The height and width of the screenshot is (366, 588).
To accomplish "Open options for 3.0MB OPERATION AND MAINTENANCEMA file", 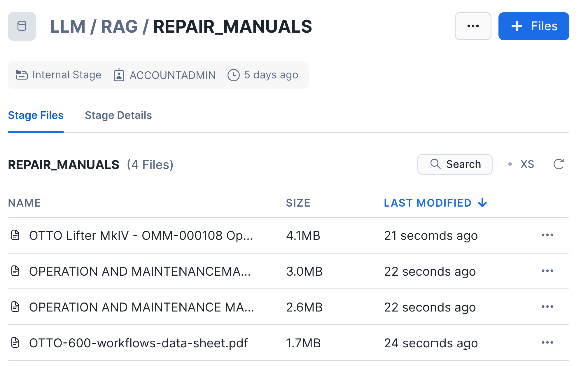I will (547, 271).
